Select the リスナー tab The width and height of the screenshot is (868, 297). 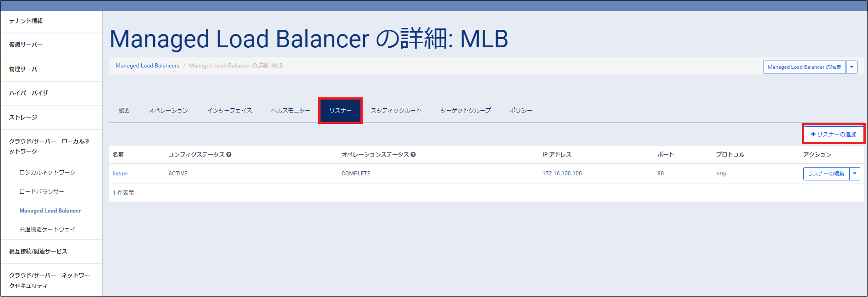tap(341, 111)
